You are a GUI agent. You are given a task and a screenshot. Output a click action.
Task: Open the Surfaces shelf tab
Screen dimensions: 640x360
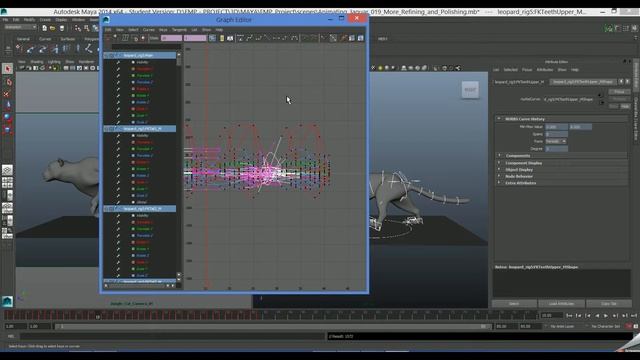68,39
